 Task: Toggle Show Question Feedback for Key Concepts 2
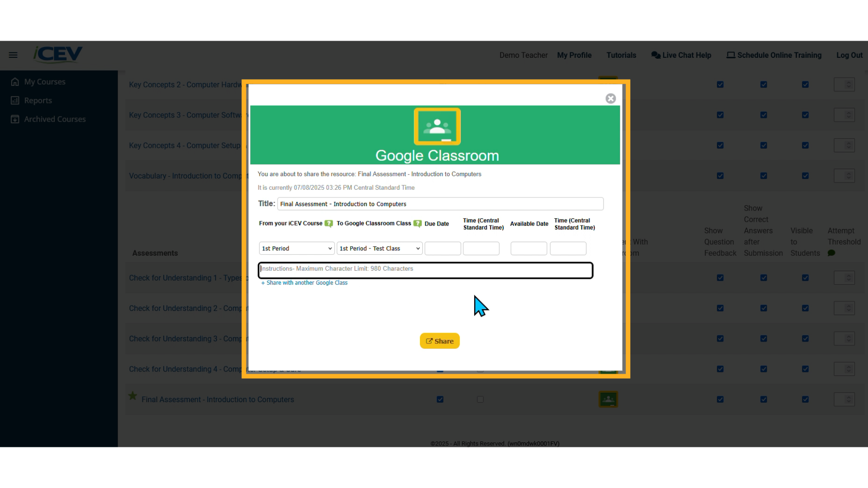point(720,84)
